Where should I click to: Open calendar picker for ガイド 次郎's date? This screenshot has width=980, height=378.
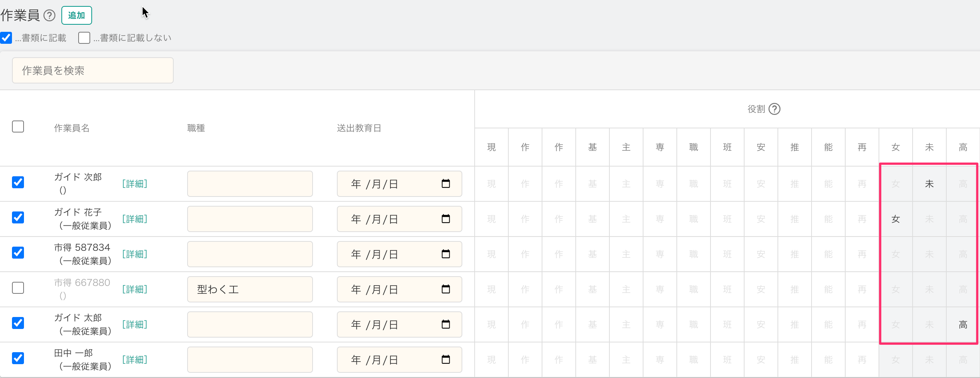445,184
